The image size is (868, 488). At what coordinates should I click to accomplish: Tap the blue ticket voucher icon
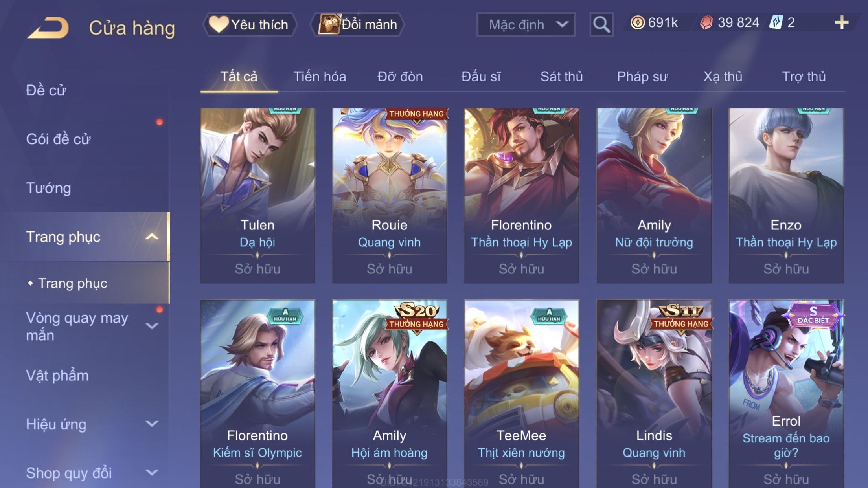pos(776,22)
